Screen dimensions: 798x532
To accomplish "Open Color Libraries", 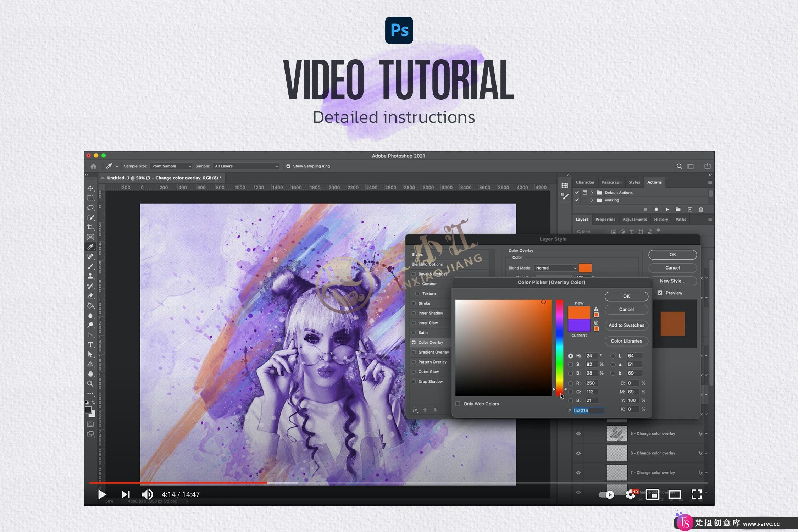I will pyautogui.click(x=626, y=341).
